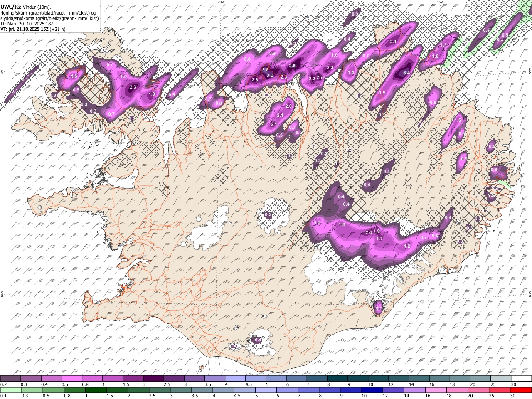Click the dark plum swatch between 0.2 and 0.3 on upper scale
532x399 pixels.
[x=11, y=379]
